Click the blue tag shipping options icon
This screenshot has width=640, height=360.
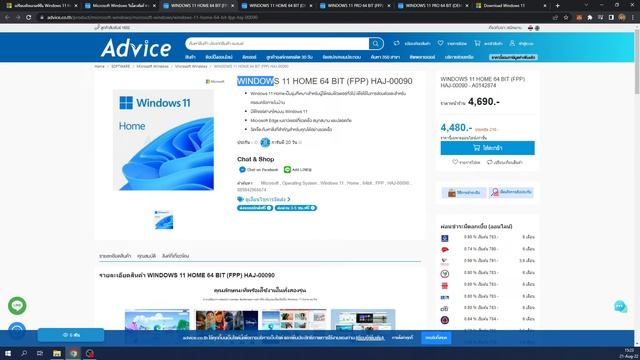coord(240,199)
